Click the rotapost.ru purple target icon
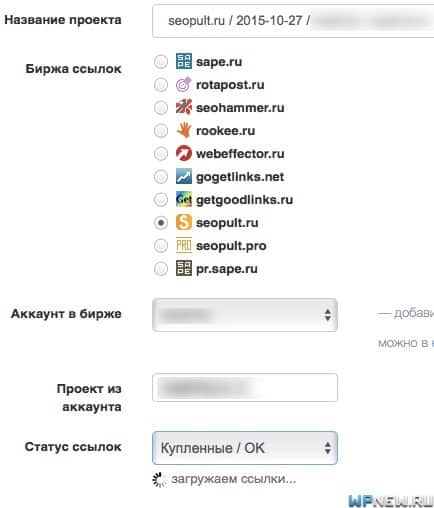Screen dimensions: 434x508 point(184,84)
